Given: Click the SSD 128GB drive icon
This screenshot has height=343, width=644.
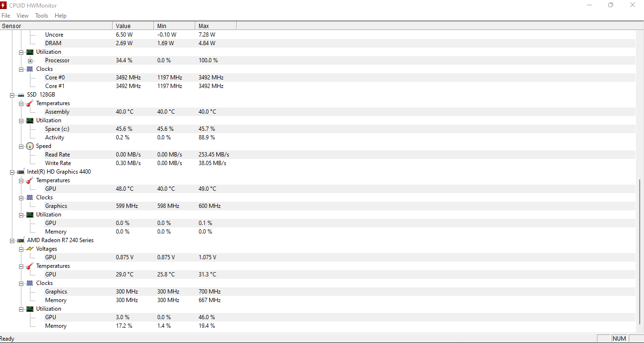Looking at the screenshot, I should tap(21, 95).
